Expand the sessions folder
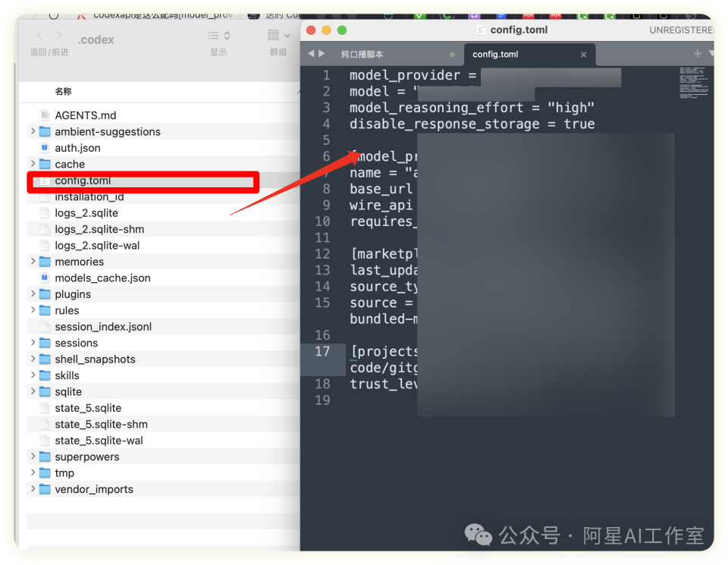 pyautogui.click(x=33, y=343)
